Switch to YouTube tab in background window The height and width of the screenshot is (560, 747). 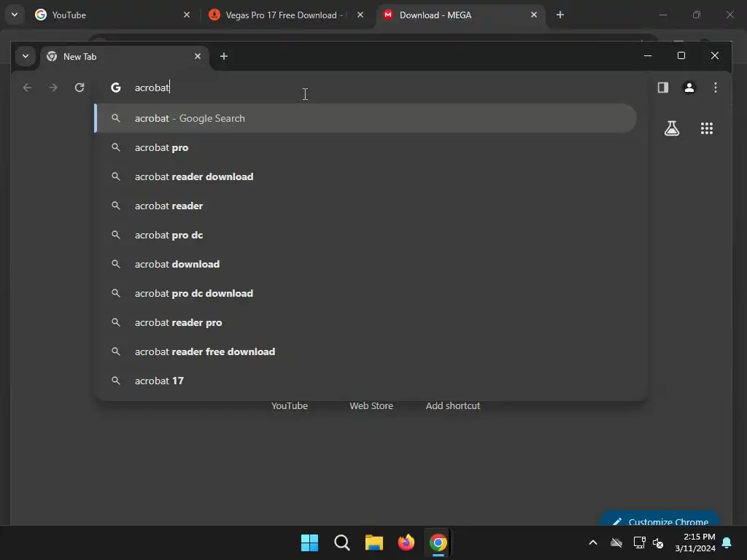pos(111,15)
